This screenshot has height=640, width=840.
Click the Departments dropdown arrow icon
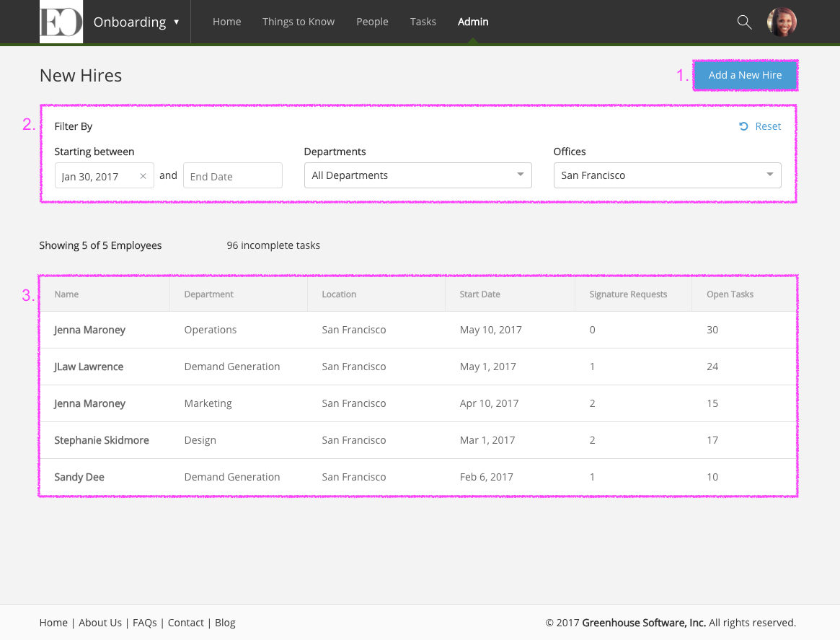pyautogui.click(x=520, y=175)
